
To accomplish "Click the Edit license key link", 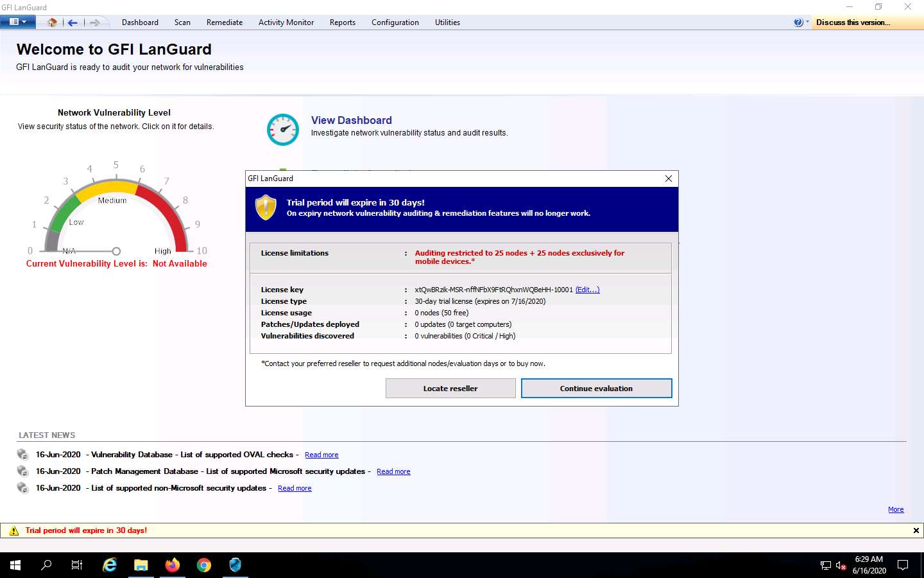I will tap(587, 290).
